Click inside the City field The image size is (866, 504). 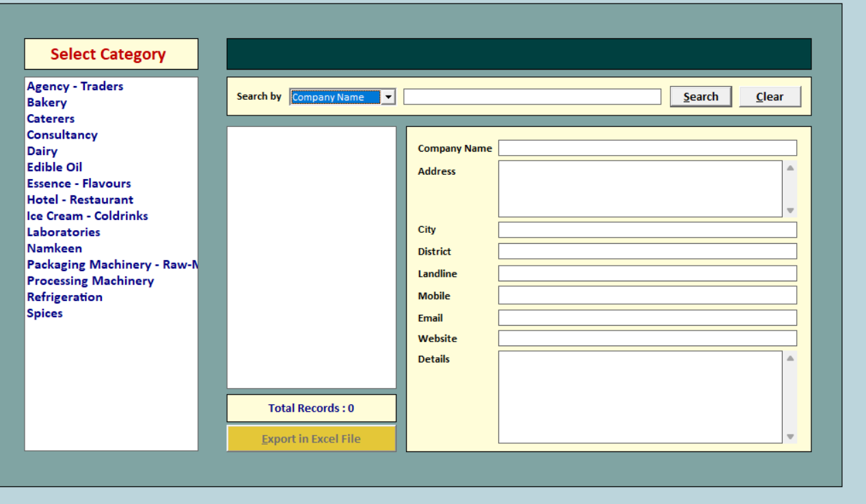647,229
